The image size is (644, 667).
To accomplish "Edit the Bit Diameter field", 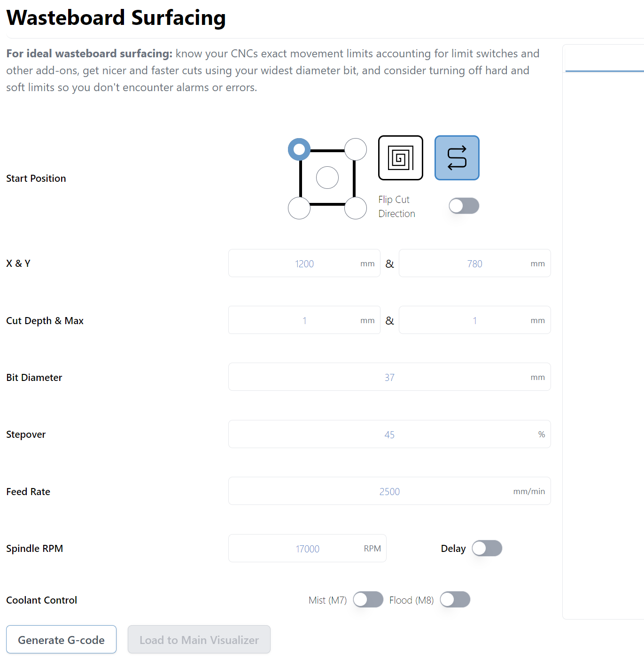I will pyautogui.click(x=389, y=377).
